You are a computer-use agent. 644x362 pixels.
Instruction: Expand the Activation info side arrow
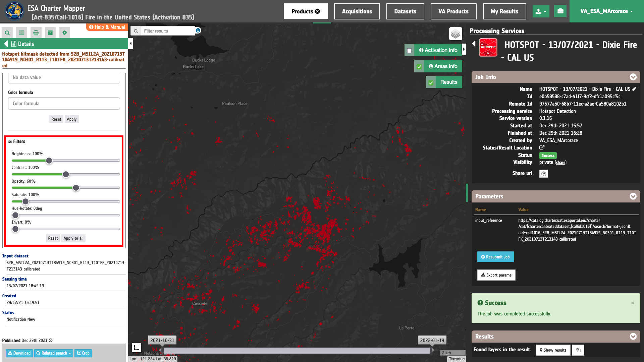click(464, 49)
